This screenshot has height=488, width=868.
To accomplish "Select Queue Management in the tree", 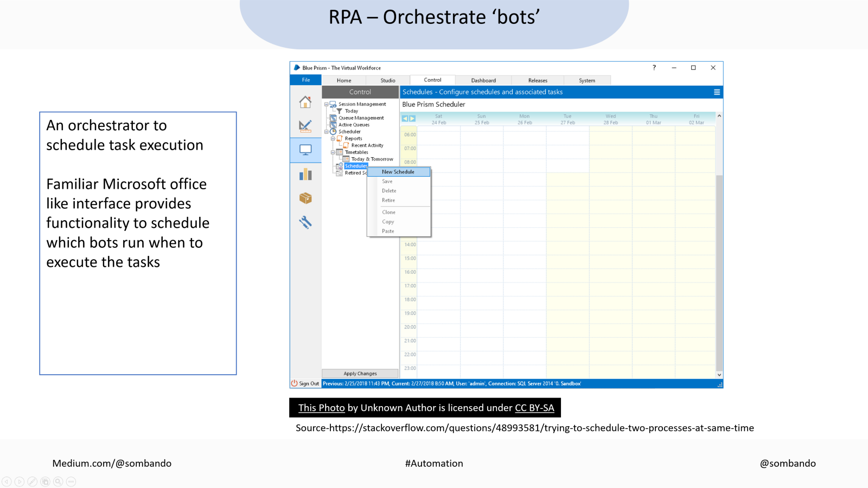I will point(361,118).
